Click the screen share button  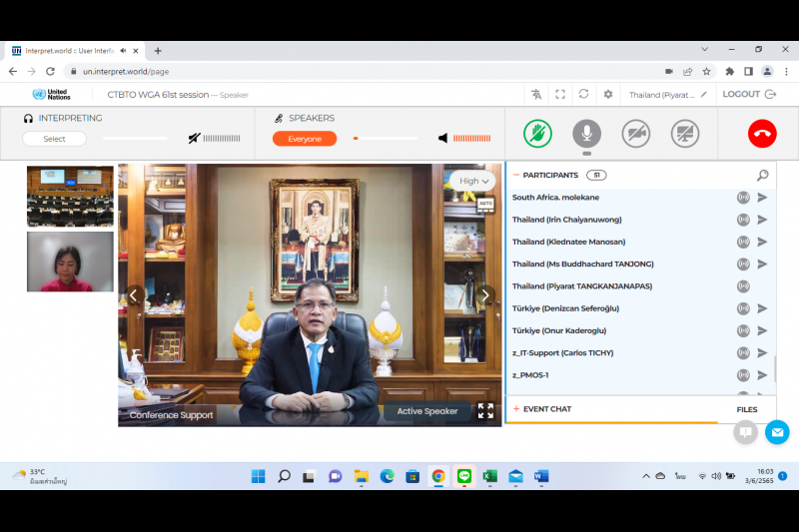tap(685, 134)
